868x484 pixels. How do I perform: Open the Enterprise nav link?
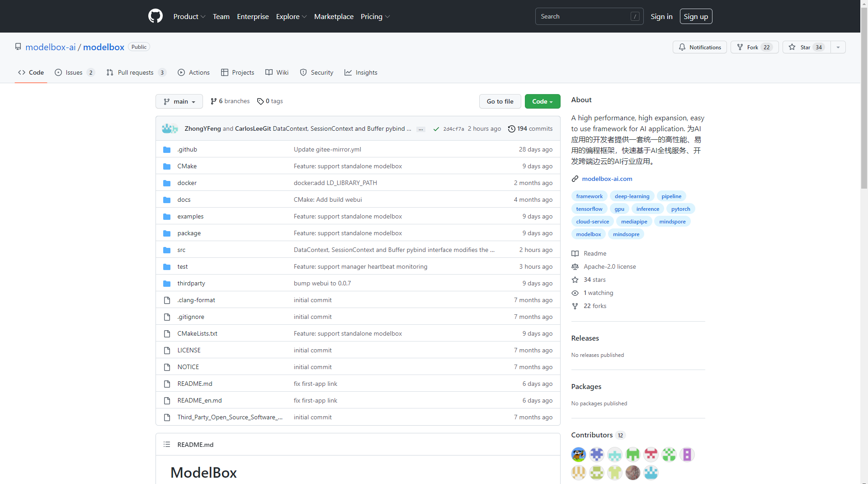253,16
